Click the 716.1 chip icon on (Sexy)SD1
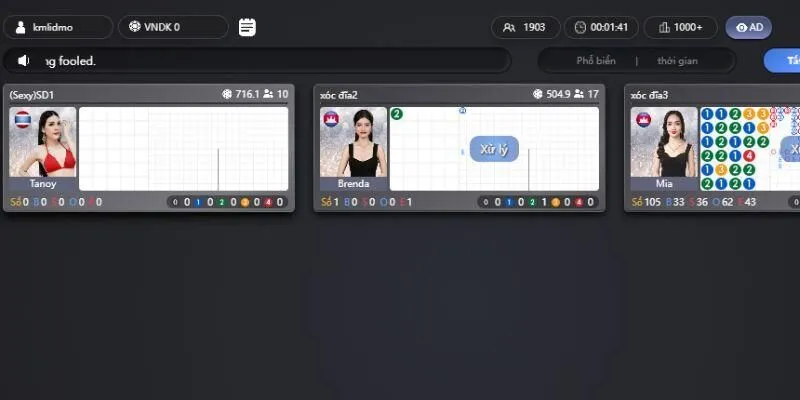The image size is (800, 400). (x=227, y=94)
